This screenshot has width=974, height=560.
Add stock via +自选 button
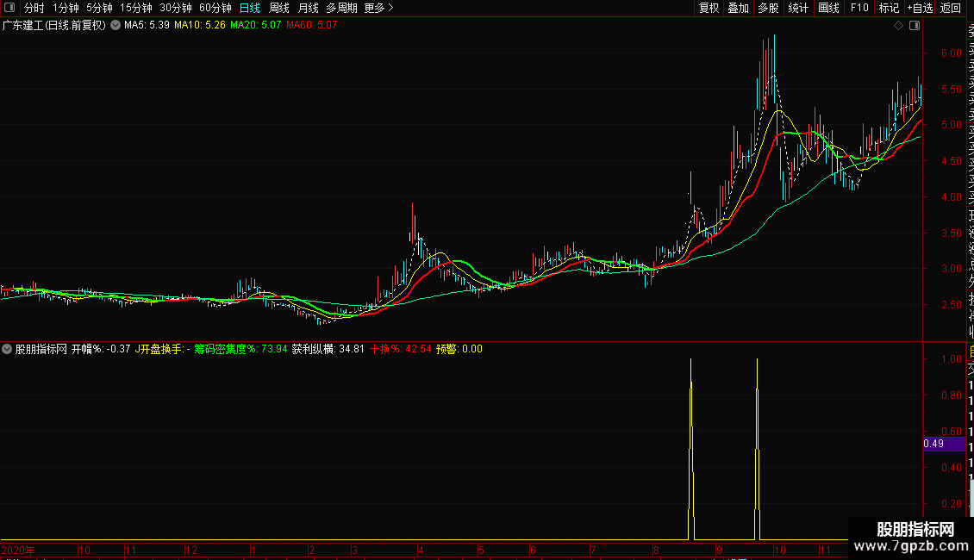coord(920,8)
